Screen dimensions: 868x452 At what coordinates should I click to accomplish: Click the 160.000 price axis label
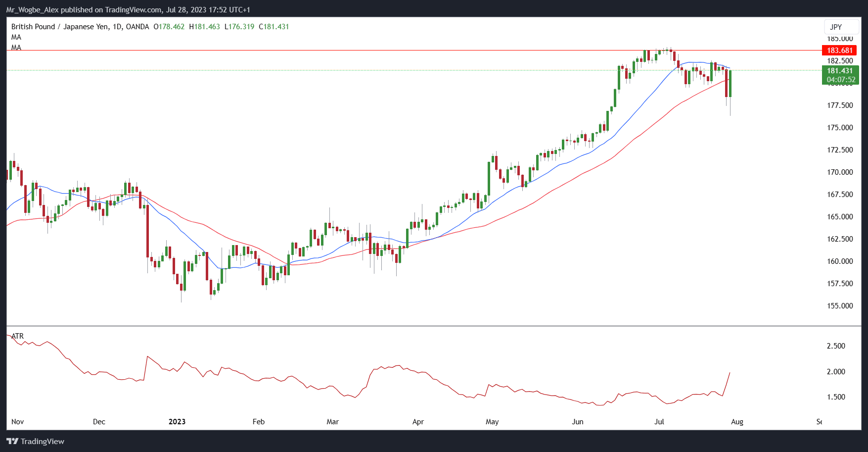[840, 261]
